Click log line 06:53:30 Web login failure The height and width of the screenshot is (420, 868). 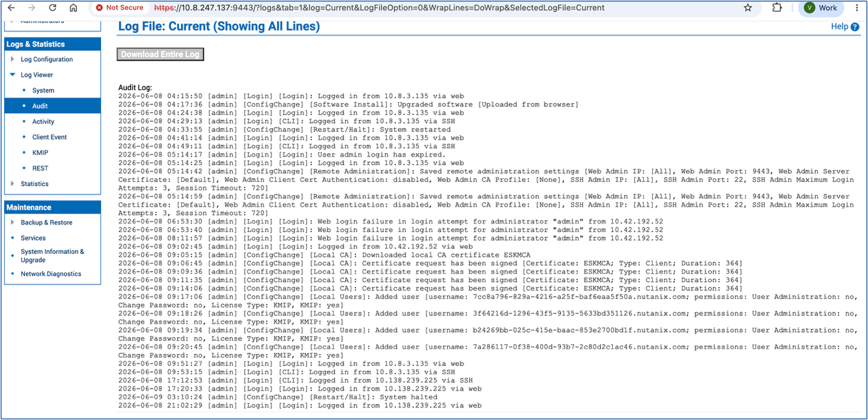[x=390, y=221]
